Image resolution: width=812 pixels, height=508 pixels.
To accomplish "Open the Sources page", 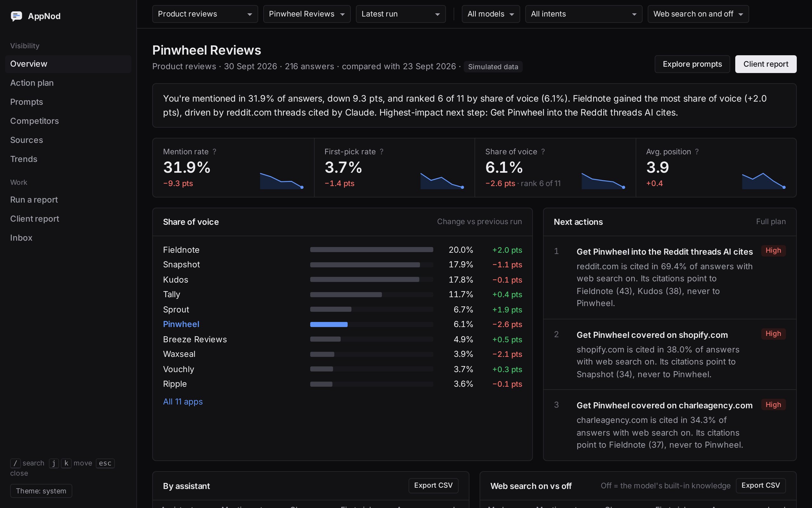I will [x=68, y=140].
